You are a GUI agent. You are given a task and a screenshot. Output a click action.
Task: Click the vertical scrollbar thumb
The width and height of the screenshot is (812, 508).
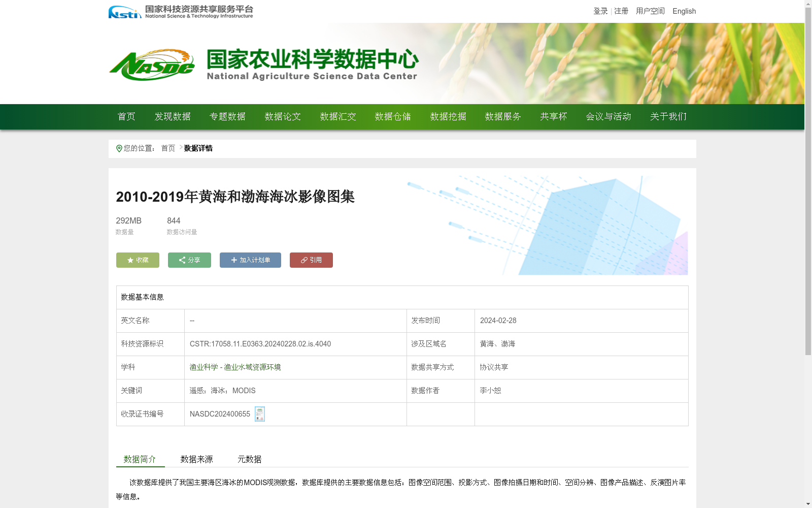click(808, 181)
